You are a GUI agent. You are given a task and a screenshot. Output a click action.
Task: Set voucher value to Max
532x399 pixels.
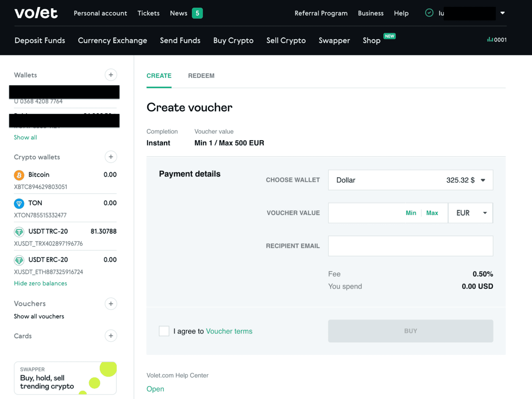432,213
